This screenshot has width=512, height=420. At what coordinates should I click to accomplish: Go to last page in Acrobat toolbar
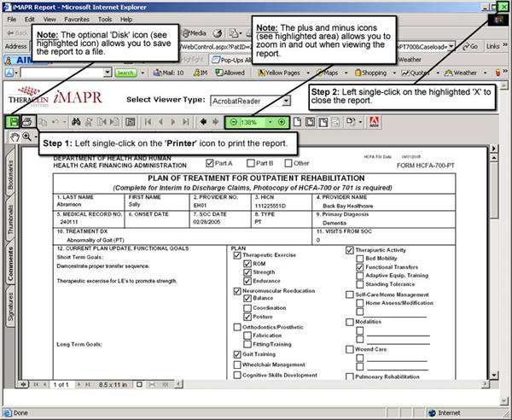[x=186, y=122]
